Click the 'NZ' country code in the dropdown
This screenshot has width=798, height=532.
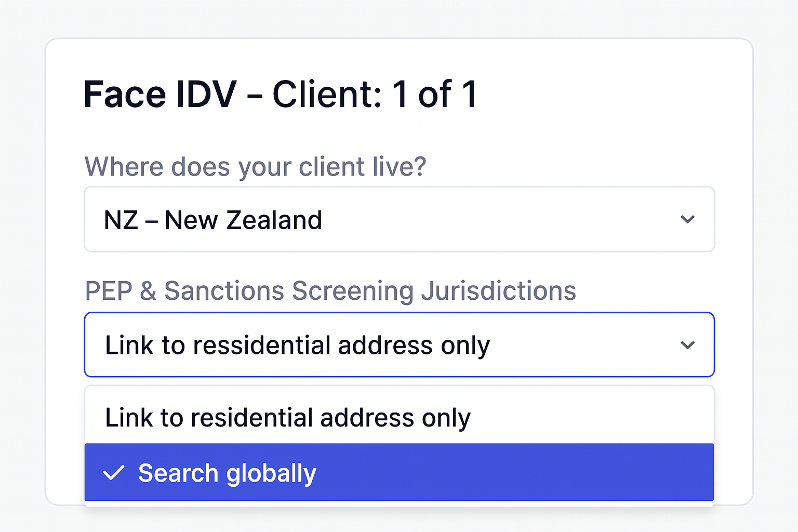(x=121, y=220)
